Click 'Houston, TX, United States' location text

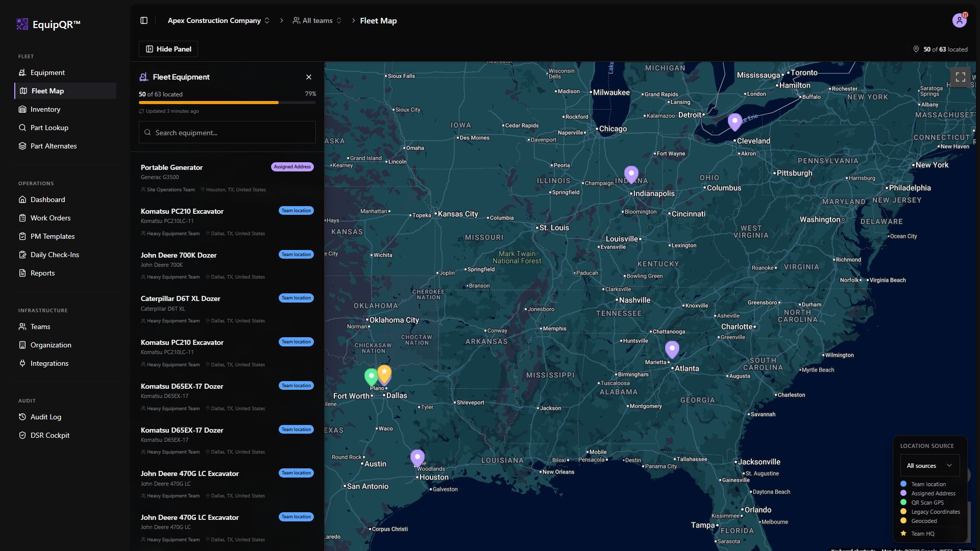pos(236,190)
